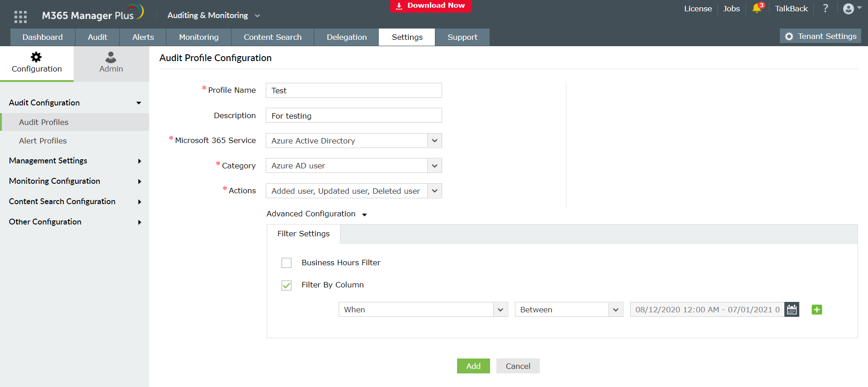Expand Content Search Configuration menu
868x387 pixels.
point(75,201)
